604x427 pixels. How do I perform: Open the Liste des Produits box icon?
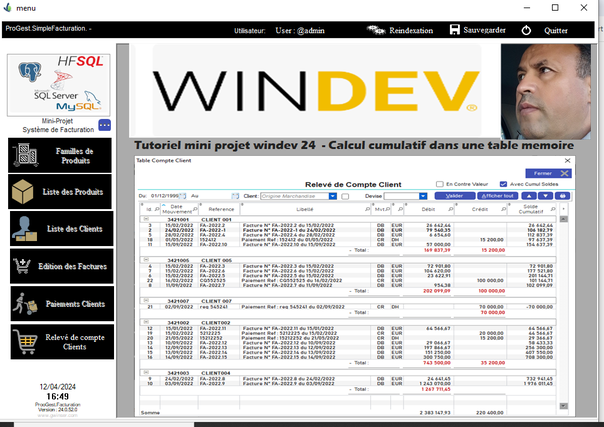22,191
